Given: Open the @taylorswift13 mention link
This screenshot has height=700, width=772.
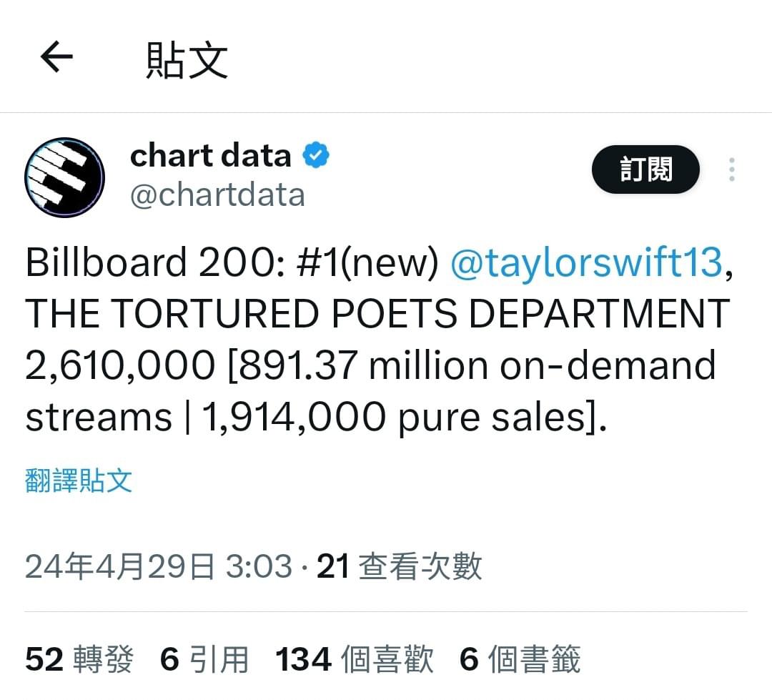Looking at the screenshot, I should point(587,262).
